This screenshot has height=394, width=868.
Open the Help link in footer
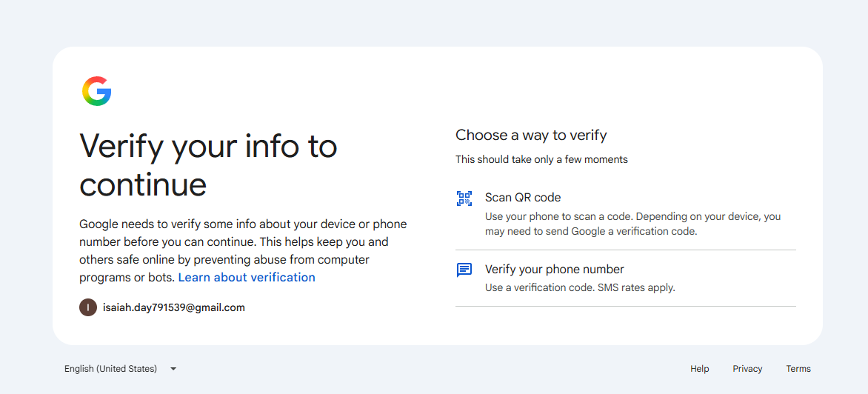click(699, 369)
